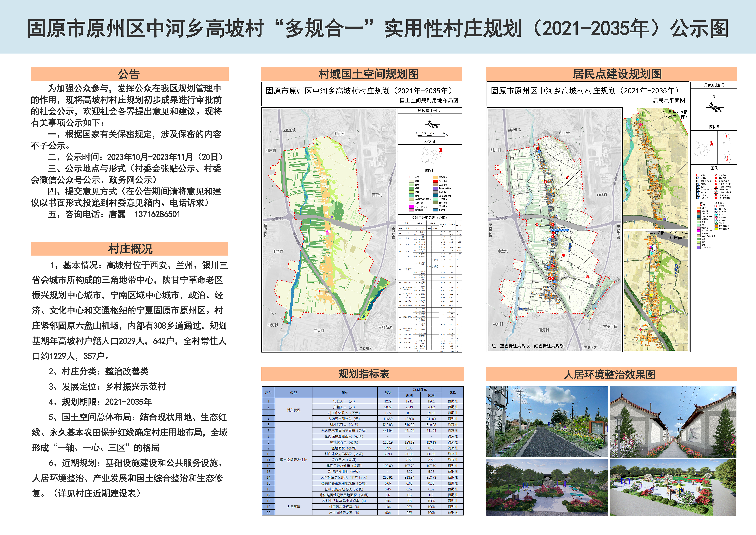Click the 健身设施 facility icon in the legend
Image resolution: width=756 pixels, height=535 pixels.
pos(717,212)
